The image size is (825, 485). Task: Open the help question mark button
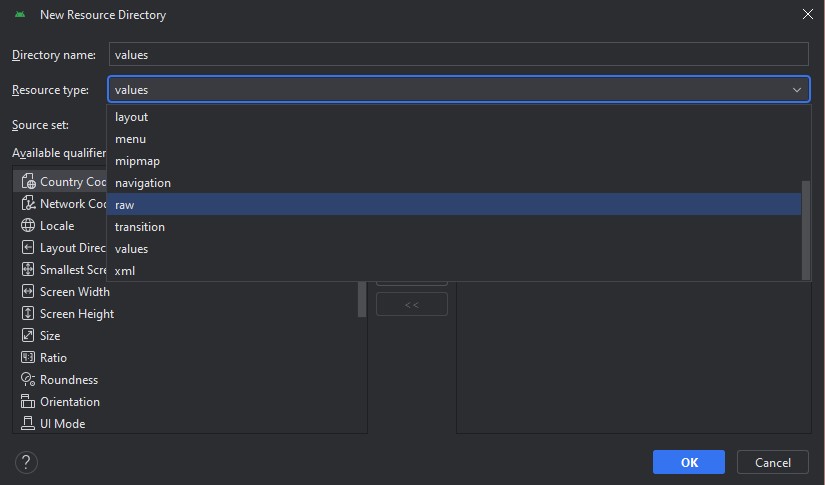(x=27, y=462)
